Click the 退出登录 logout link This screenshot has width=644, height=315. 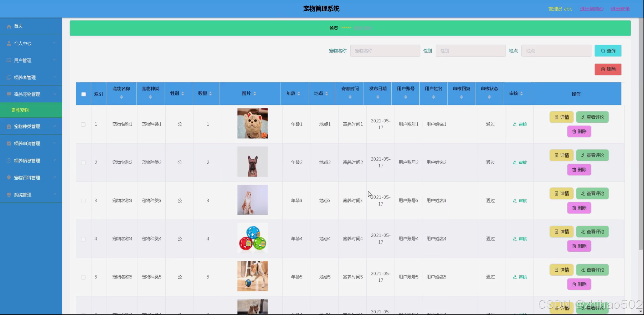click(x=620, y=9)
